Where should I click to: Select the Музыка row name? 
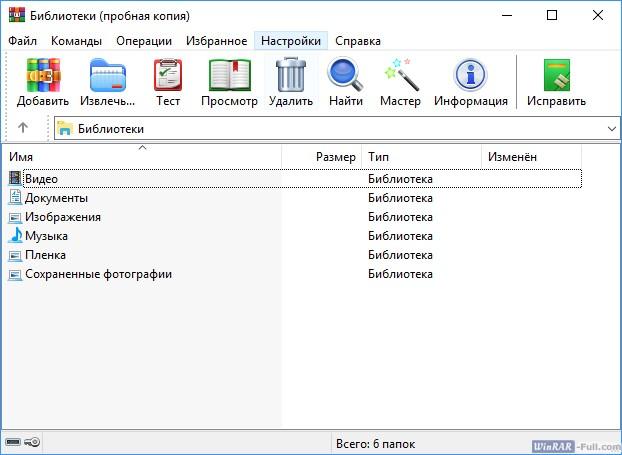click(46, 236)
